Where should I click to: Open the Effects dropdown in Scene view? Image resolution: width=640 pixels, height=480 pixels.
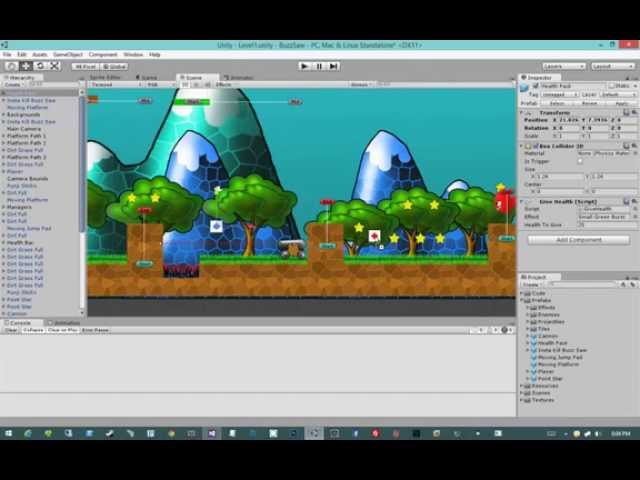pyautogui.click(x=226, y=85)
